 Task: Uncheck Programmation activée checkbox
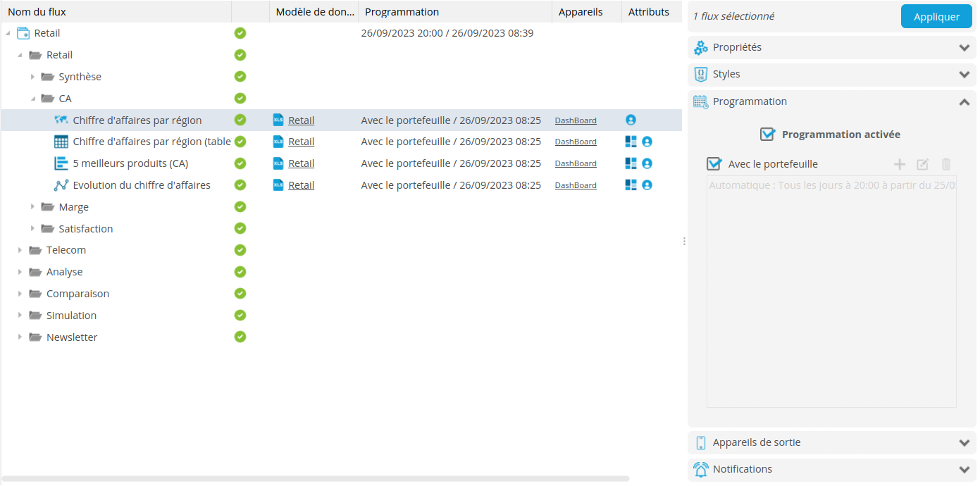point(767,134)
